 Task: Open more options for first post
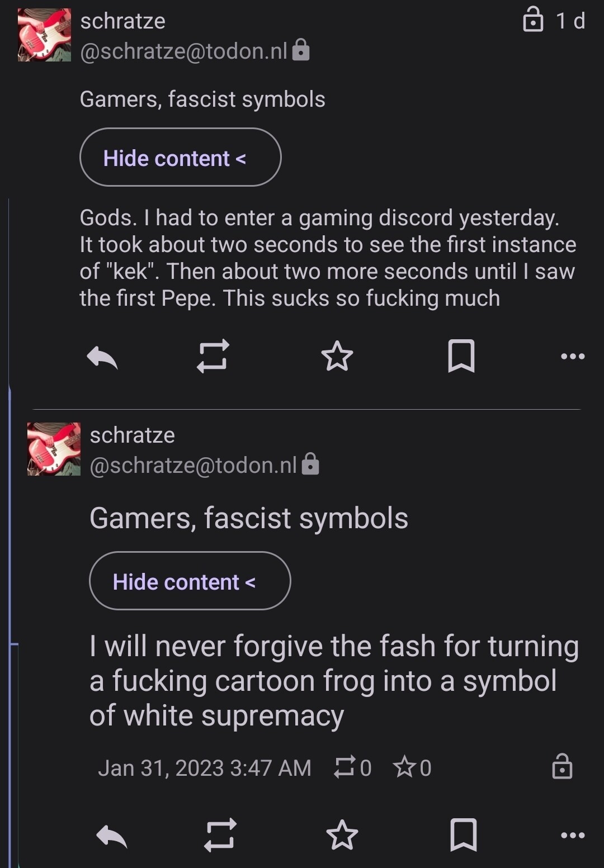573,356
